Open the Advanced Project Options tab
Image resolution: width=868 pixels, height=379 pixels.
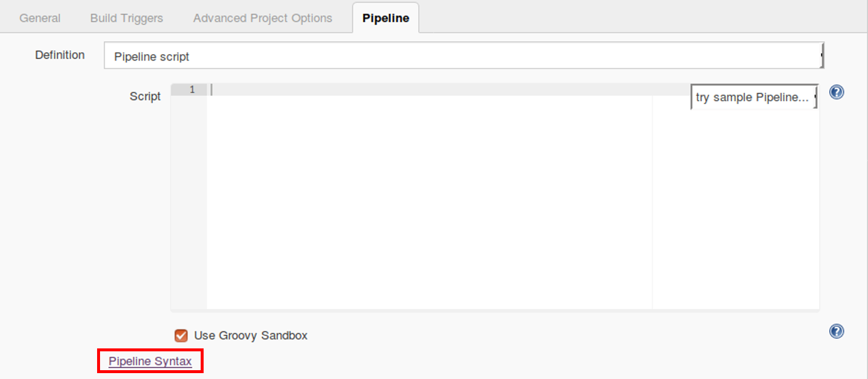(x=262, y=18)
